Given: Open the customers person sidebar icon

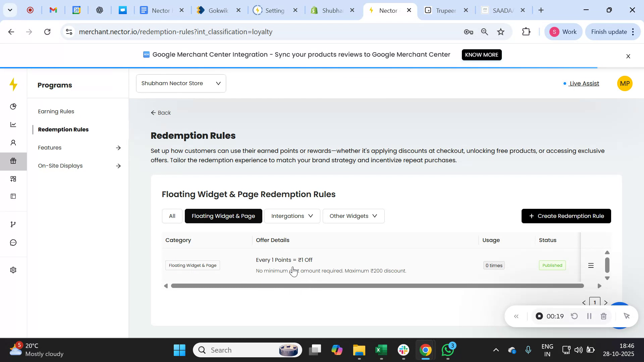Looking at the screenshot, I should point(13,143).
